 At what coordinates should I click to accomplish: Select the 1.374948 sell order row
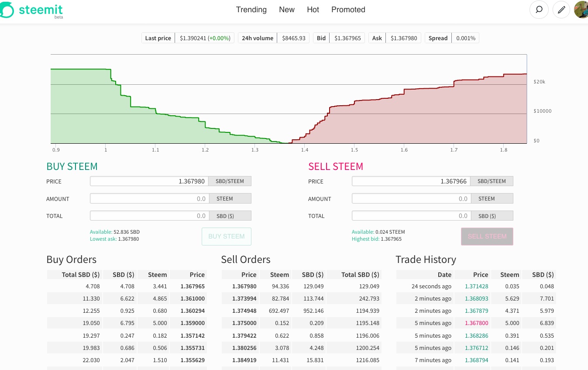301,311
